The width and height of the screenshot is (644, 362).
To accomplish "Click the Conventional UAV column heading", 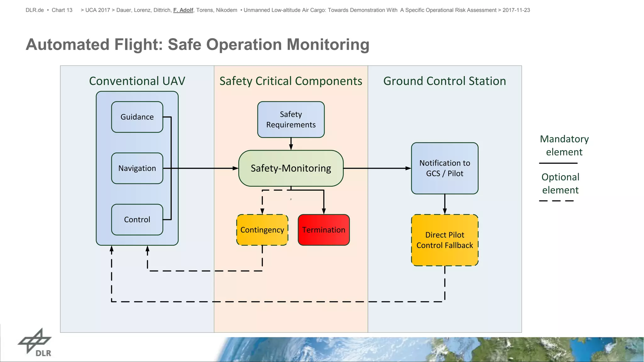I will pyautogui.click(x=137, y=81).
